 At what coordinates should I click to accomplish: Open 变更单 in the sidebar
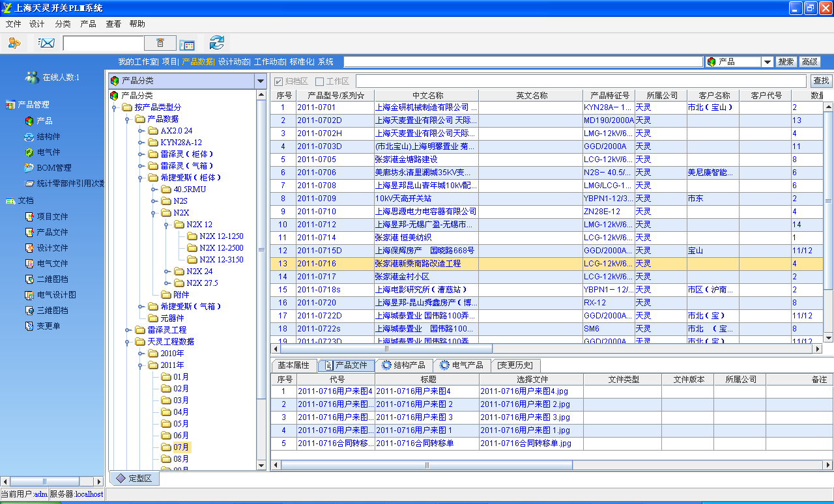pyautogui.click(x=48, y=326)
